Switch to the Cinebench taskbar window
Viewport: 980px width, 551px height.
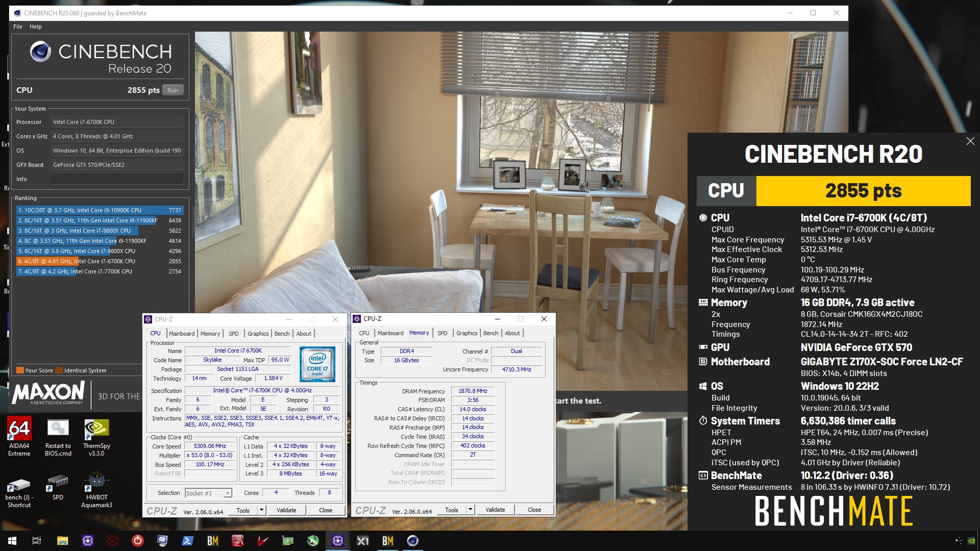(413, 541)
